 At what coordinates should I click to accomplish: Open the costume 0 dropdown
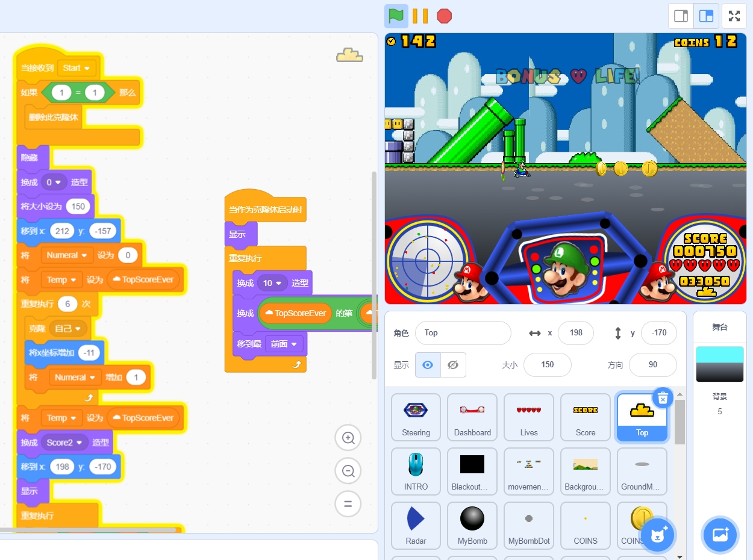pos(54,182)
